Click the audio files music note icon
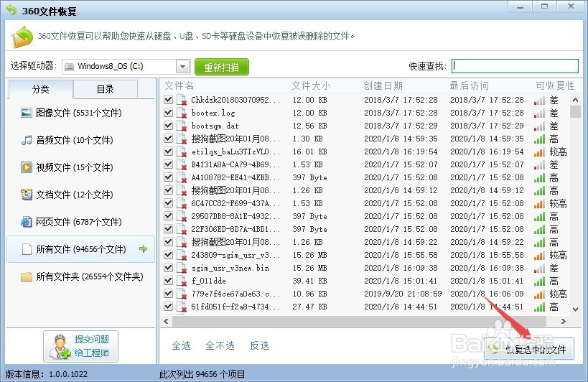This screenshot has height=382, width=588. pyautogui.click(x=27, y=140)
